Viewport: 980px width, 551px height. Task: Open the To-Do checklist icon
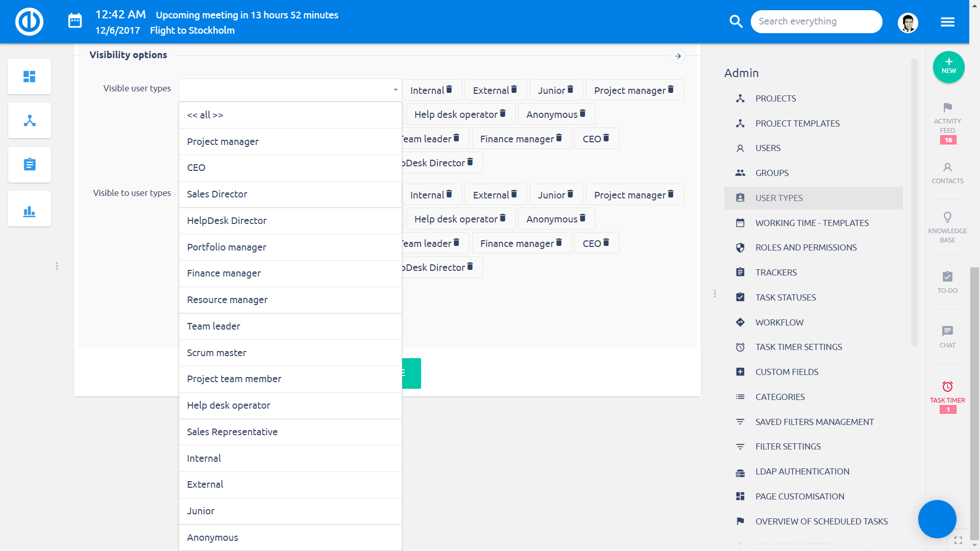coord(947,277)
